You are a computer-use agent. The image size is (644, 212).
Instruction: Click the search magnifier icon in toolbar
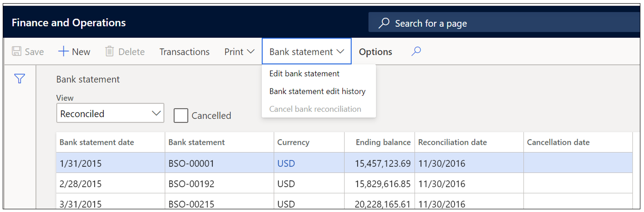pyautogui.click(x=416, y=51)
